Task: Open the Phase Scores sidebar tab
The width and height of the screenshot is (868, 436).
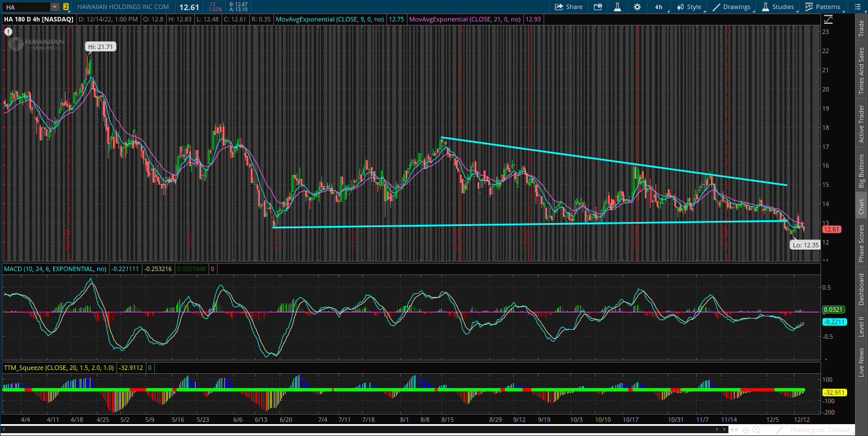Action: pyautogui.click(x=861, y=244)
